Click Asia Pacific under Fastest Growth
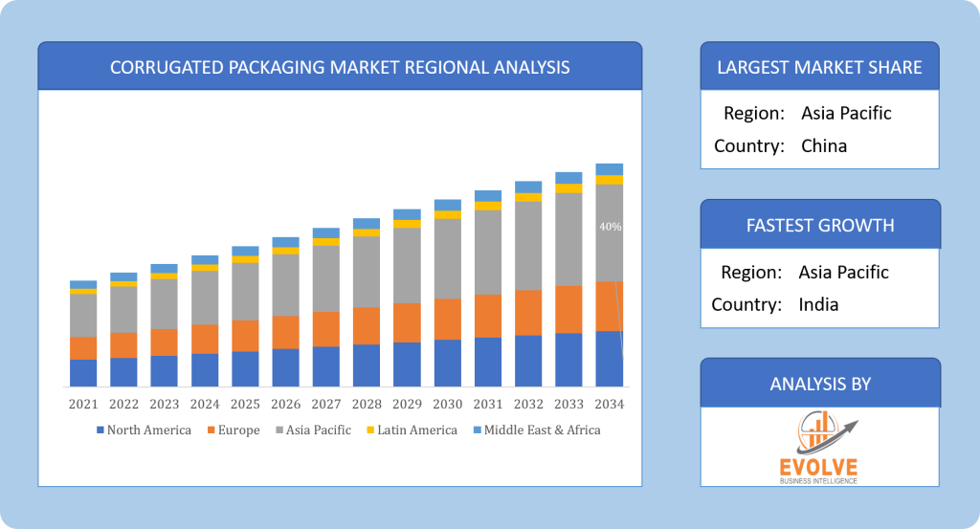 [x=844, y=273]
